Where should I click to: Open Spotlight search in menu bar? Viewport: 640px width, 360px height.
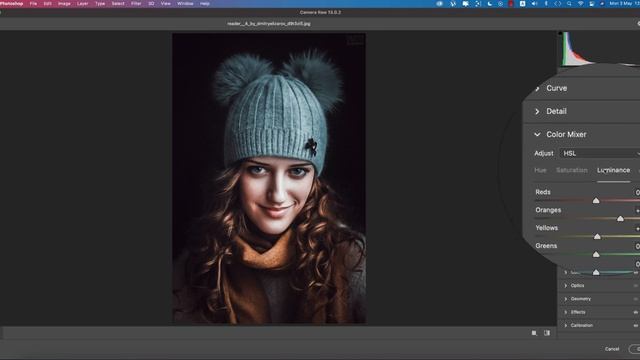(569, 4)
